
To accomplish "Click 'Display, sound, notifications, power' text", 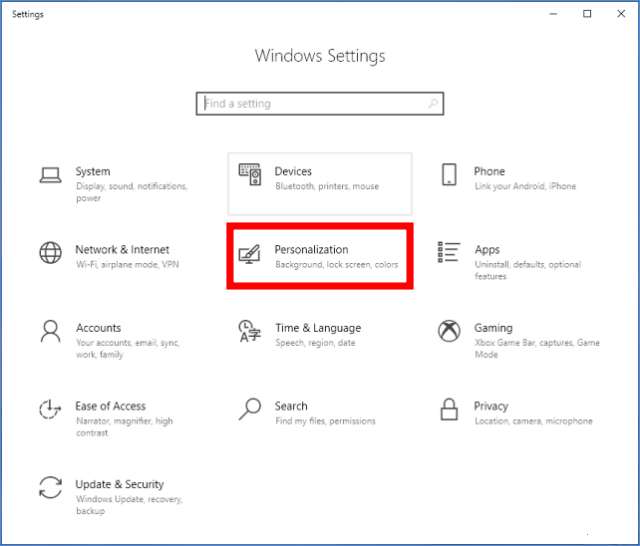I will click(132, 192).
